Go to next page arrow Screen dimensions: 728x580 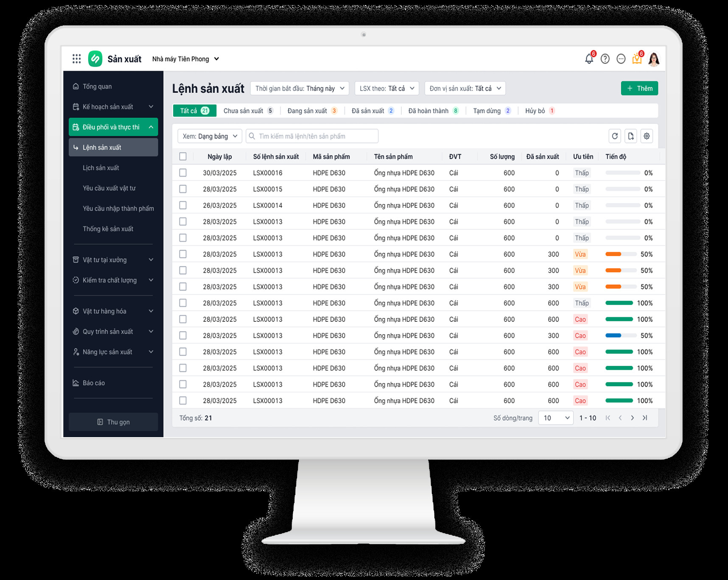633,418
